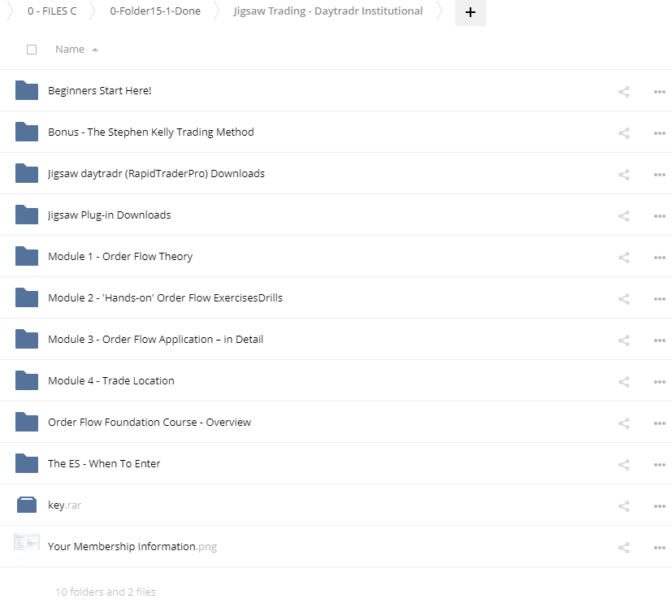Screen dimensions: 672x616
Task: Open more actions for Bonus Stephen Kelly folder
Action: coord(659,133)
